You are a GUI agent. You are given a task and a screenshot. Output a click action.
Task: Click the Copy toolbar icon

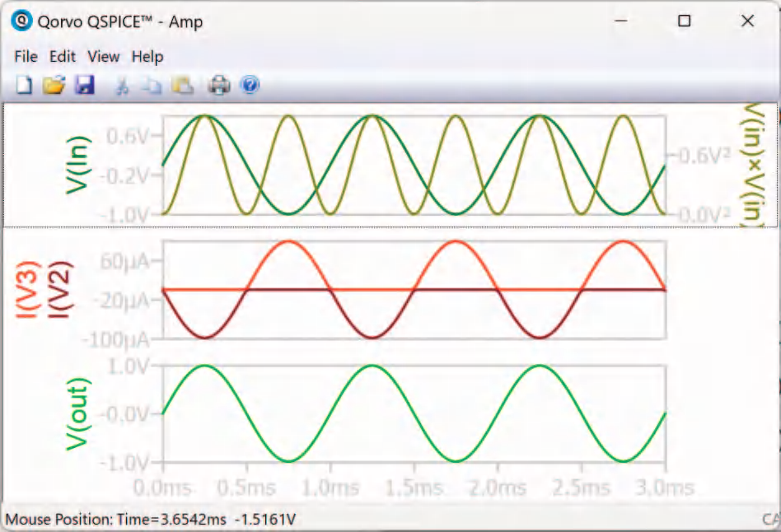tap(152, 86)
